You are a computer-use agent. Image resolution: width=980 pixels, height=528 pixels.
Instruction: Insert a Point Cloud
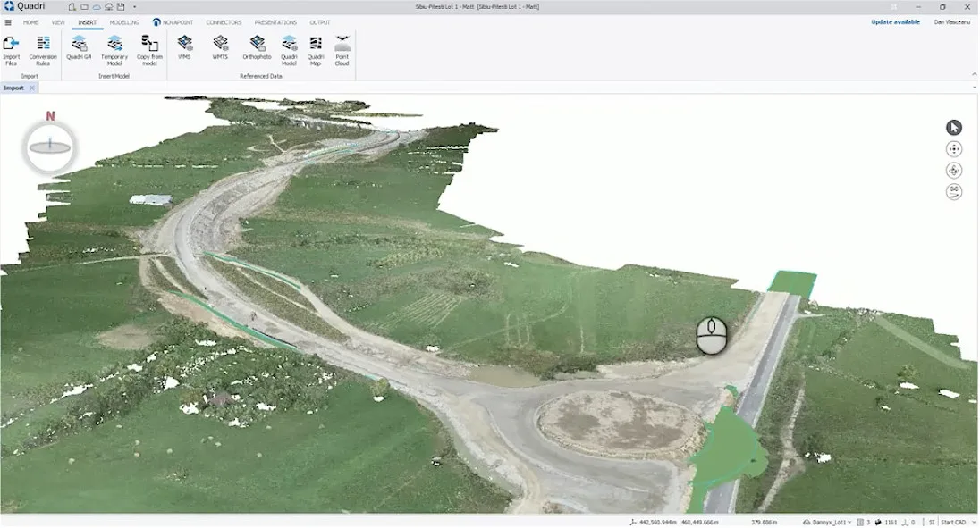(x=342, y=51)
